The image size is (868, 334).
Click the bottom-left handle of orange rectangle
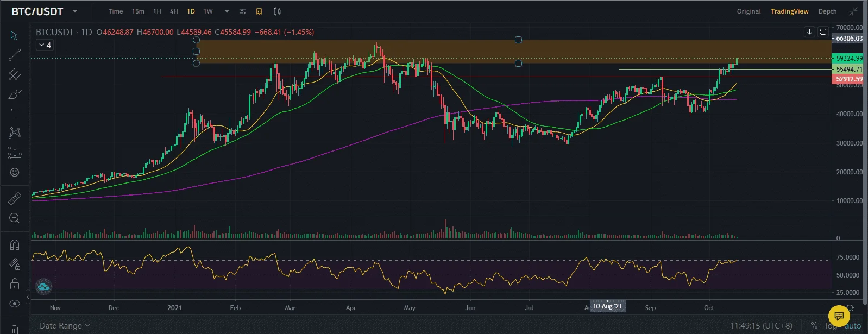pyautogui.click(x=197, y=64)
